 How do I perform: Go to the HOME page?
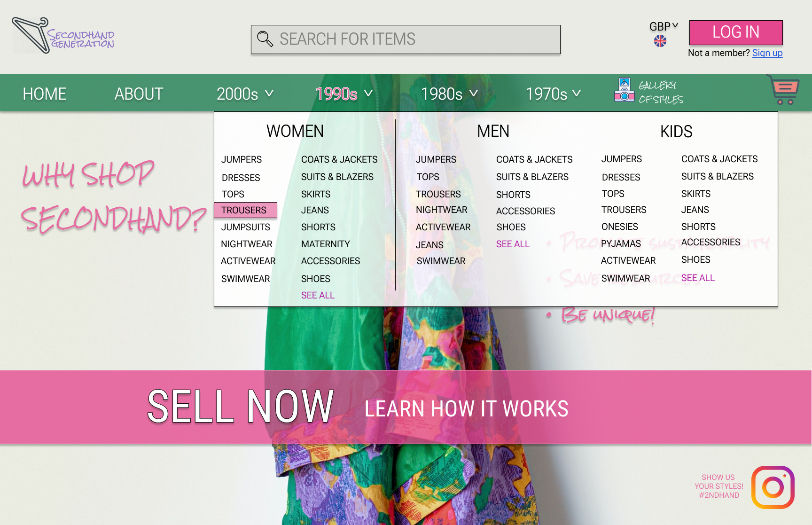45,94
